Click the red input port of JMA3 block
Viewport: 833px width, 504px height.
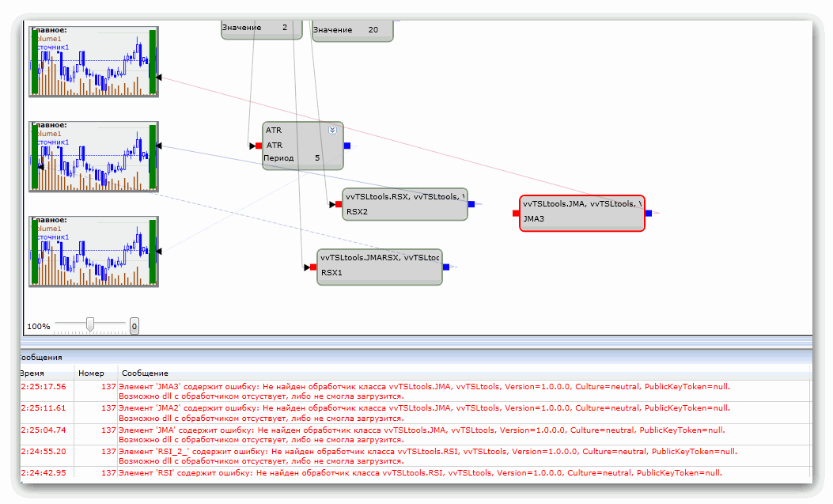coord(515,214)
